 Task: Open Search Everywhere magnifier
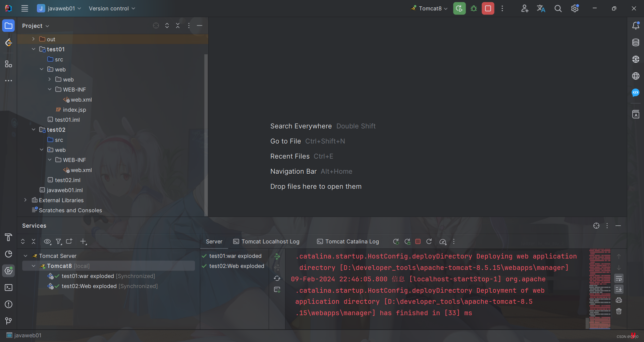coord(558,8)
